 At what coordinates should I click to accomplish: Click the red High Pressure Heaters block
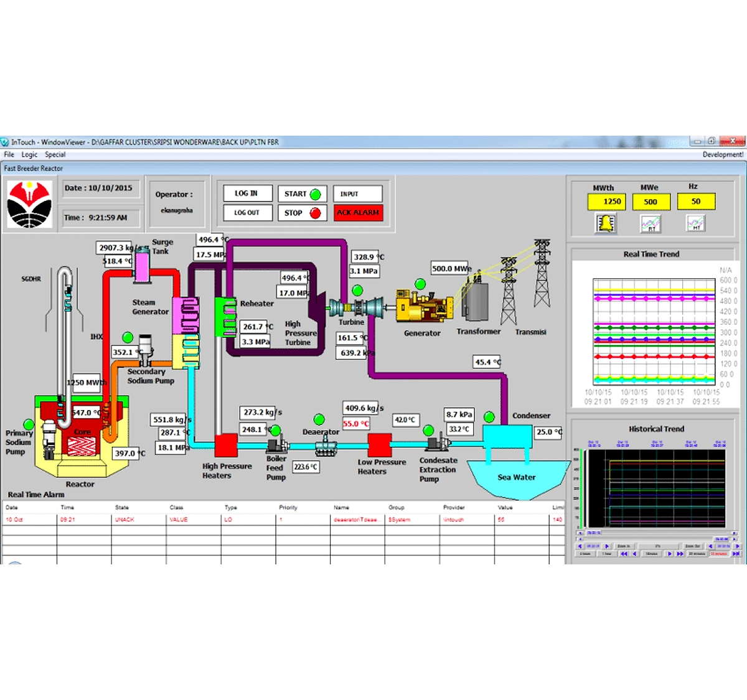[x=226, y=446]
